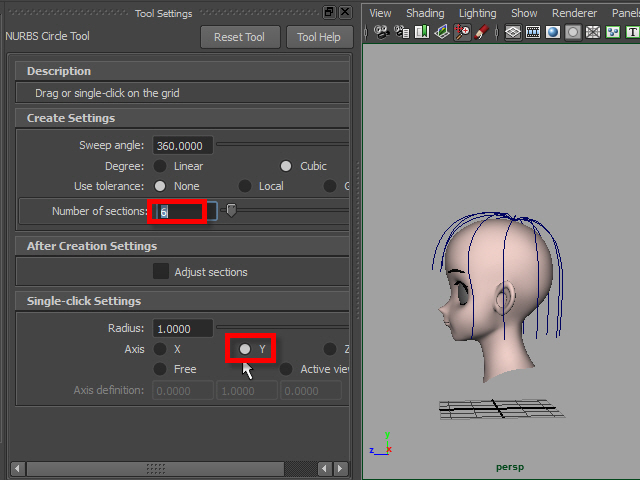Screen dimensions: 640x480
Task: Click the Radius slider track
Action: 282,327
